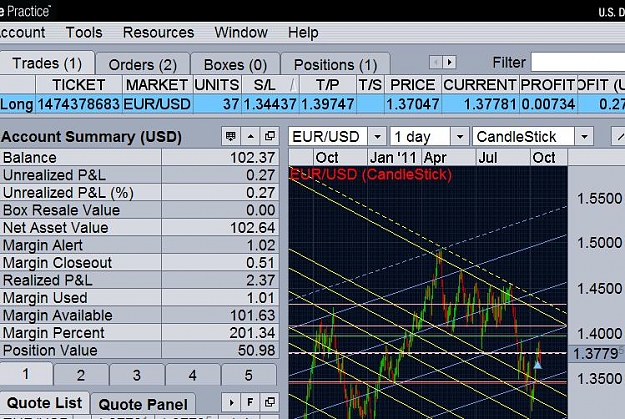Click stop loss value 1.34437
625x419 pixels.
click(x=270, y=104)
